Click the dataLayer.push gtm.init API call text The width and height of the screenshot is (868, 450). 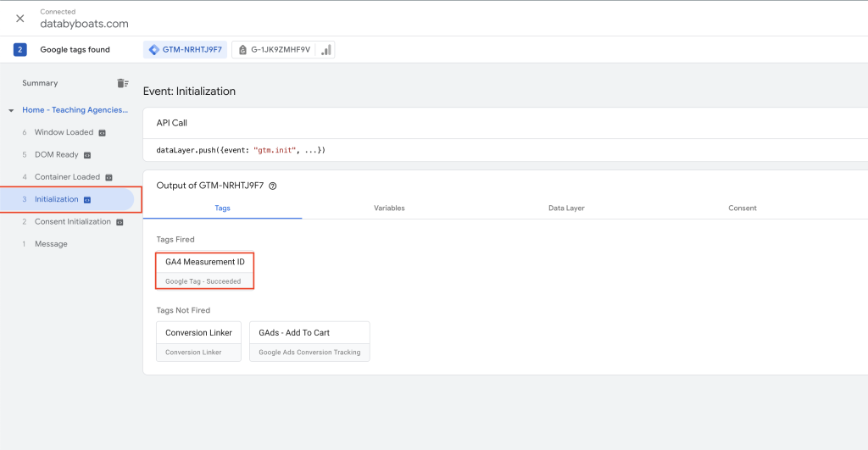(x=241, y=150)
